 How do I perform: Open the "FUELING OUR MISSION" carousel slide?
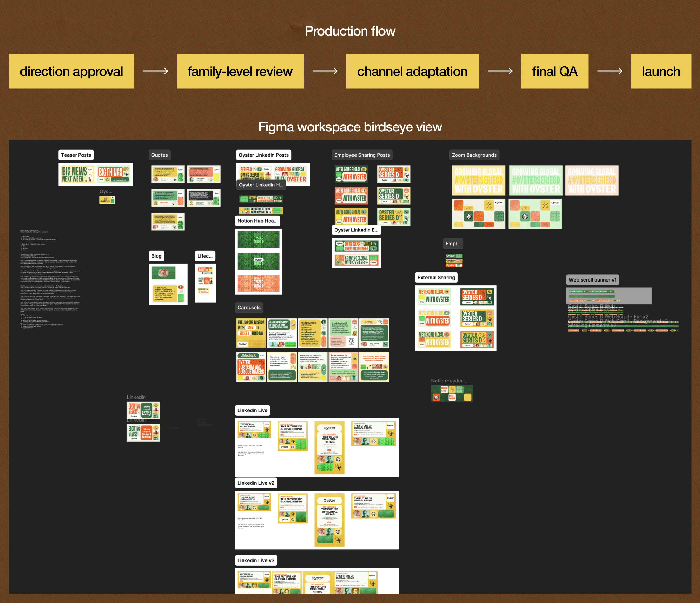pos(251,333)
